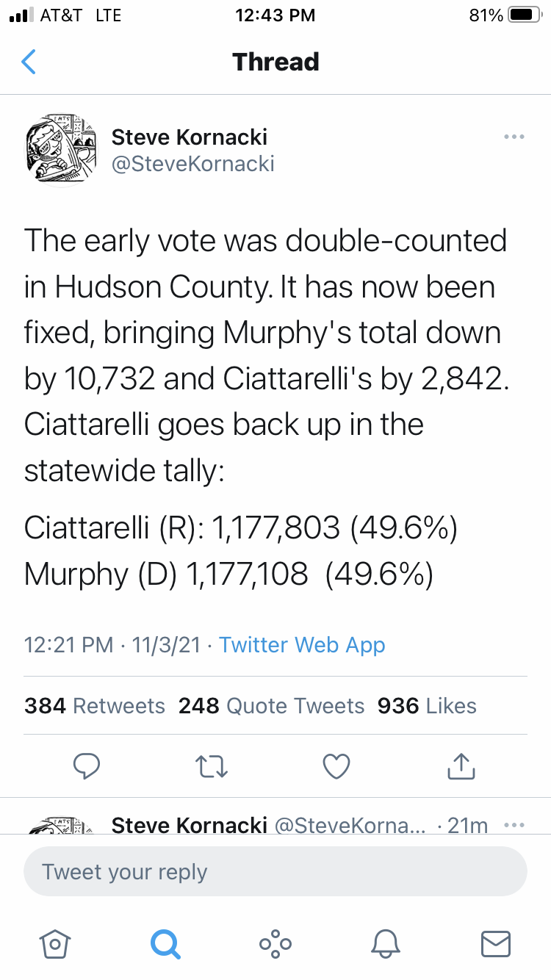View the 384 Retweets list
Image resolution: width=551 pixels, height=980 pixels.
pos(95,706)
